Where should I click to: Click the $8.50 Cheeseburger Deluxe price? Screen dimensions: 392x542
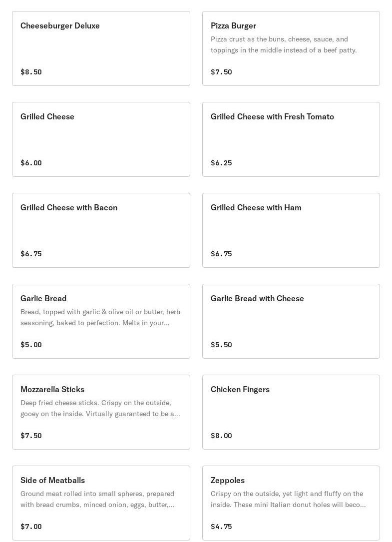click(x=31, y=72)
